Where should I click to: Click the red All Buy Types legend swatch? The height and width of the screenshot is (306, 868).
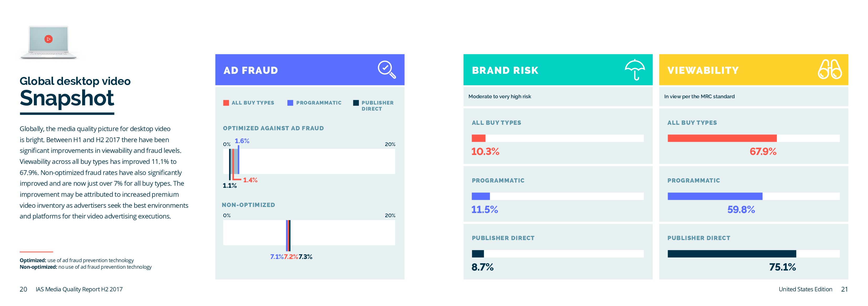click(226, 103)
